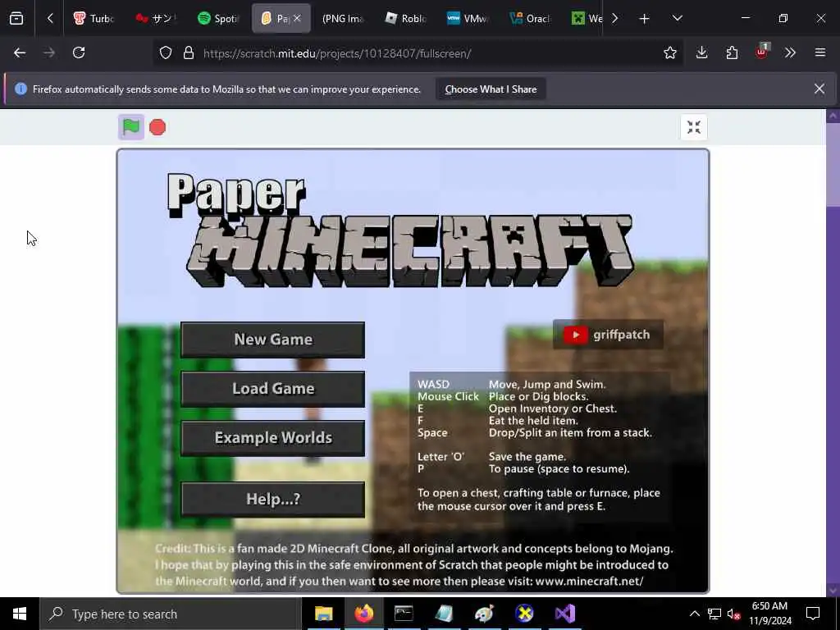Expand the list all tabs dropdown

(x=677, y=18)
